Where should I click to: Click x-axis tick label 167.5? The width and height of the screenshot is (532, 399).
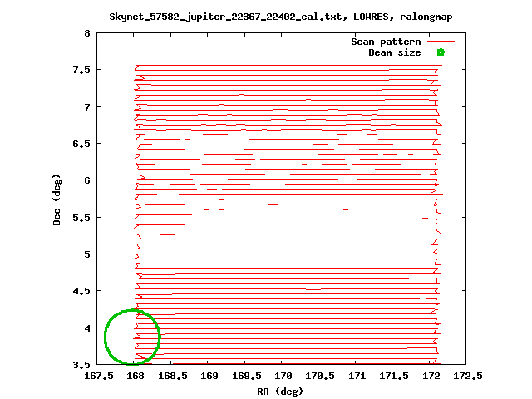[x=99, y=376]
